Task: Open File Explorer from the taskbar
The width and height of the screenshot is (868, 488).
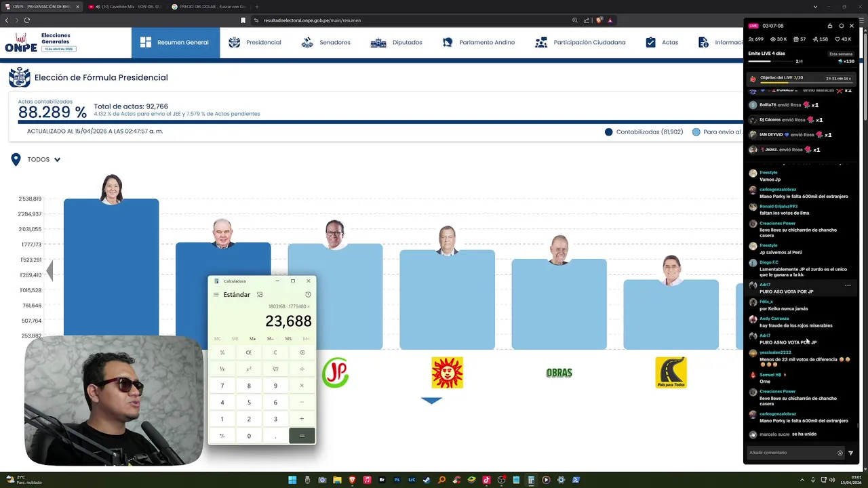Action: coord(337,480)
